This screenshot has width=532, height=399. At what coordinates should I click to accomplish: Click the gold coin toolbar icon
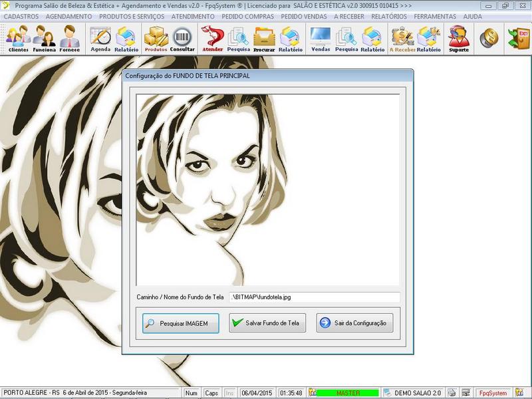pyautogui.click(x=489, y=39)
